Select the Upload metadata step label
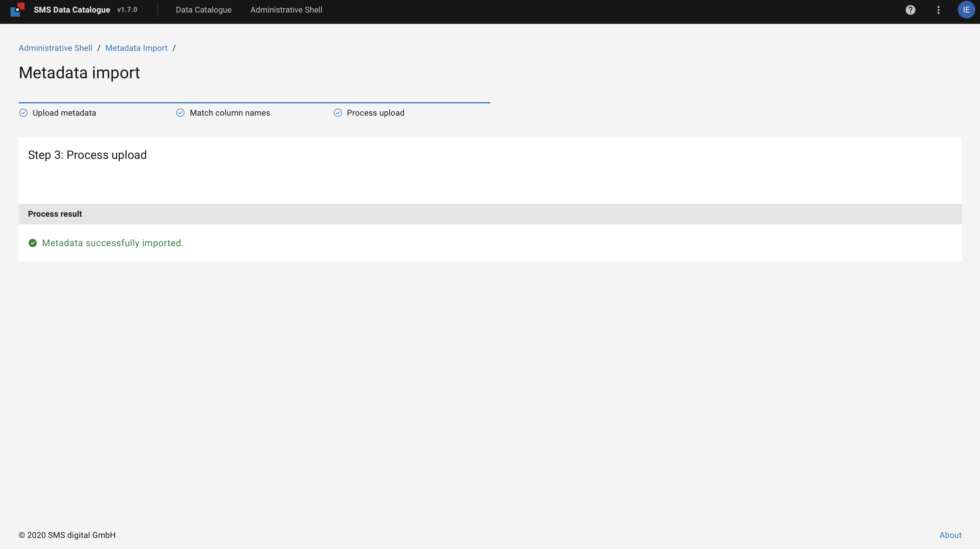Screen dimensions: 980x549 64,113
